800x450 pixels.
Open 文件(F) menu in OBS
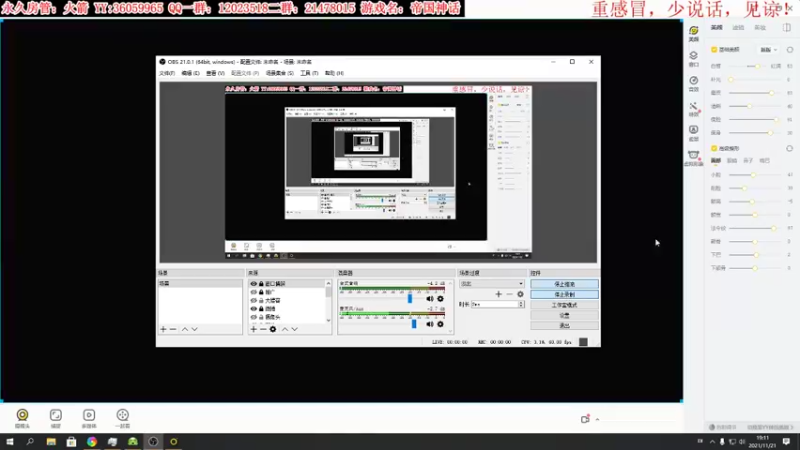(167, 73)
